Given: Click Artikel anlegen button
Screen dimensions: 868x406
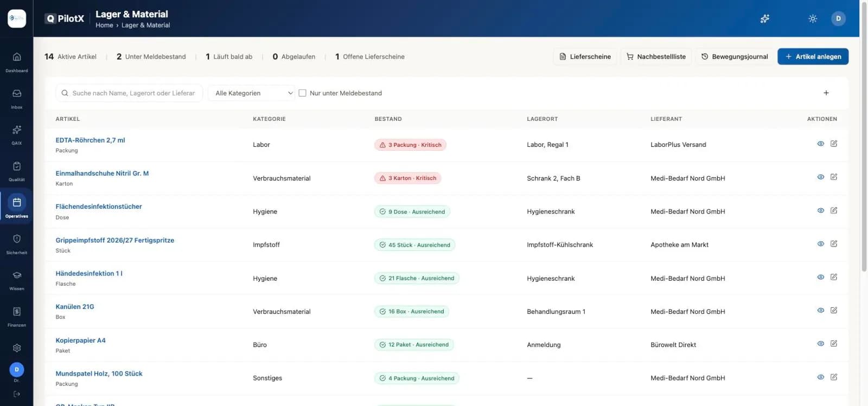Looking at the screenshot, I should pos(813,56).
